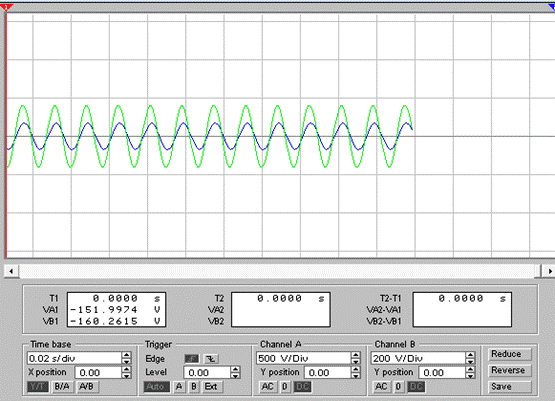Screen dimensions: 555x401
Task: Set Channel B coupling to 0
Action: [399, 386]
